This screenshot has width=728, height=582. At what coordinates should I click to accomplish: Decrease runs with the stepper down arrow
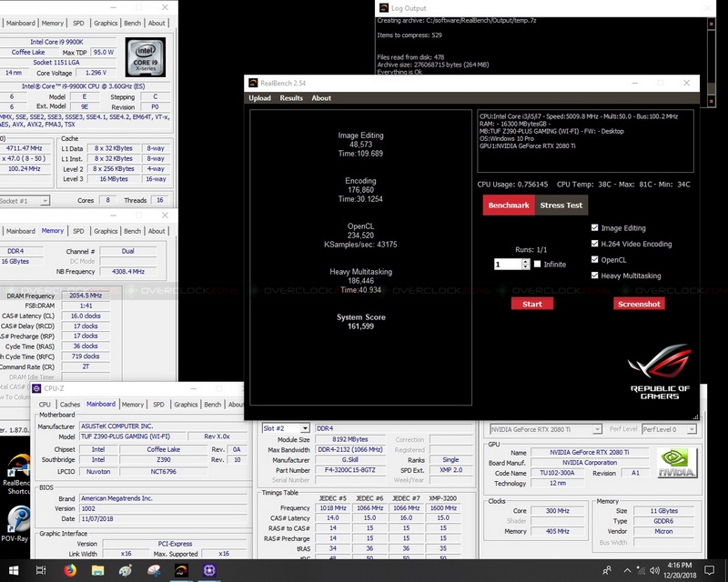coord(526,266)
